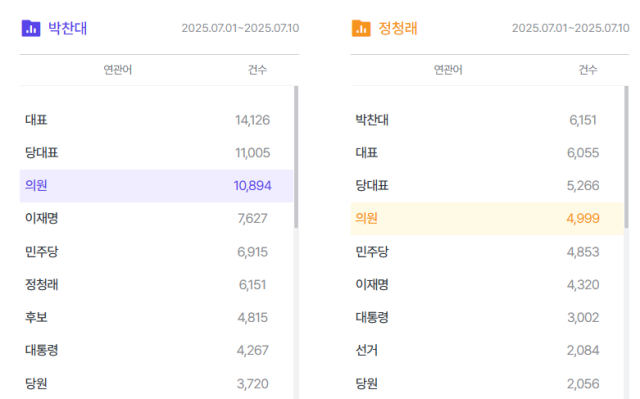Click the purple chart folder icon beside 박찬대
This screenshot has height=399, width=640.
click(x=31, y=29)
